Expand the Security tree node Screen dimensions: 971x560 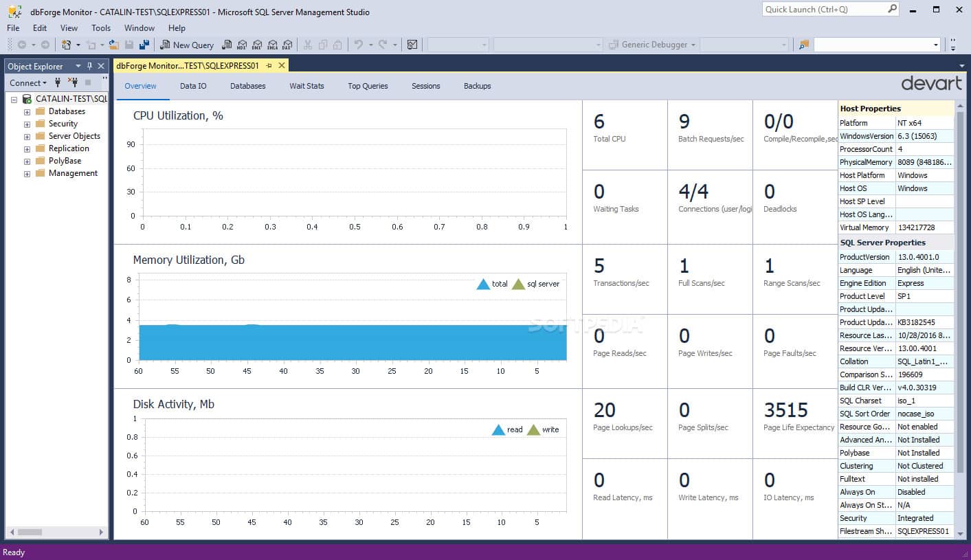[27, 124]
